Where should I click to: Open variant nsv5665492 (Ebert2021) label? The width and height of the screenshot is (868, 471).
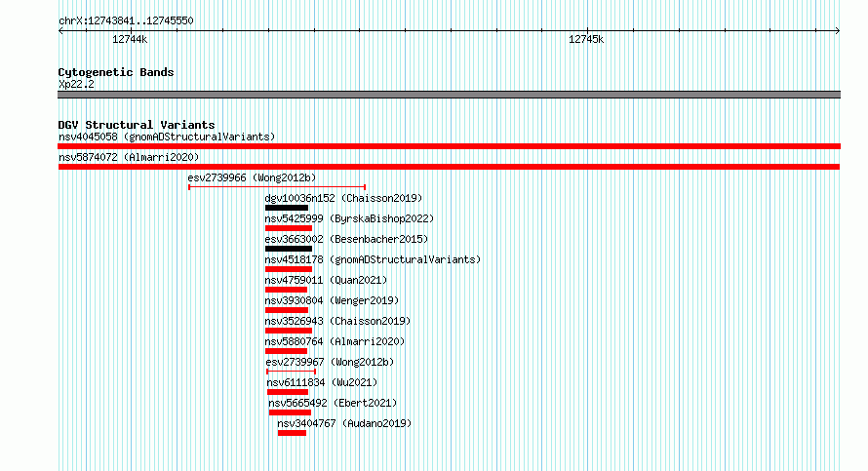(x=333, y=403)
